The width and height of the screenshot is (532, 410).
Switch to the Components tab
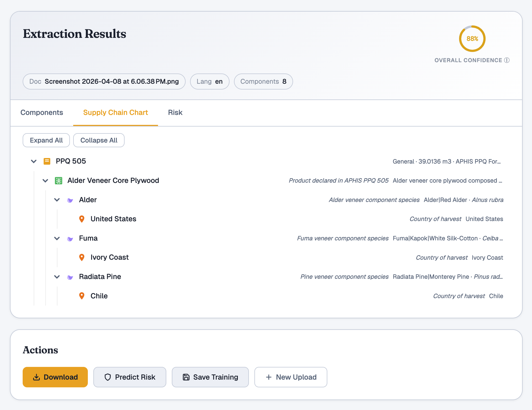coord(42,112)
